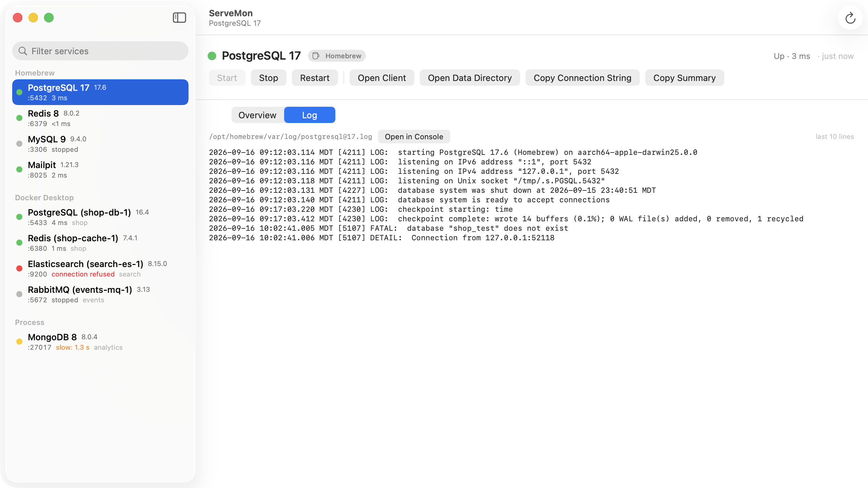The width and height of the screenshot is (868, 488).
Task: Click the 'listening on IPv6 address' log line
Action: [x=400, y=162]
